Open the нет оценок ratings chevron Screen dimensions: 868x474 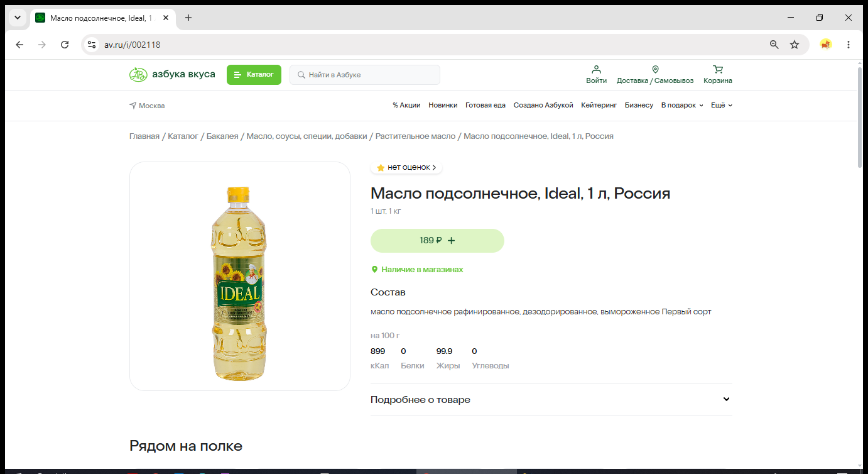point(434,168)
